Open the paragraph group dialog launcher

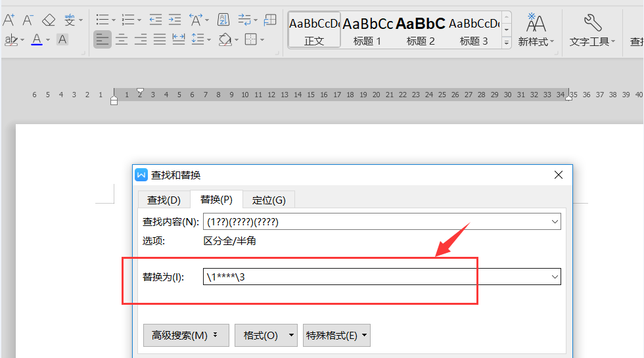277,53
